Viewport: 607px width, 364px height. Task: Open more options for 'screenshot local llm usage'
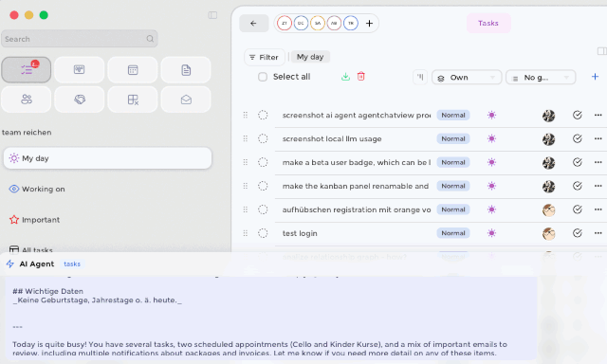point(598,138)
